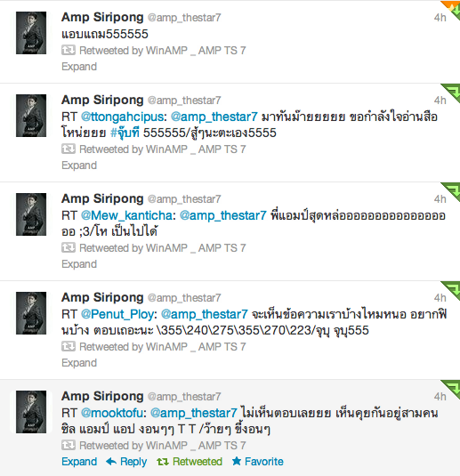
Task: Click retweet icon under @ttongahcipus tweet
Action: [x=69, y=149]
